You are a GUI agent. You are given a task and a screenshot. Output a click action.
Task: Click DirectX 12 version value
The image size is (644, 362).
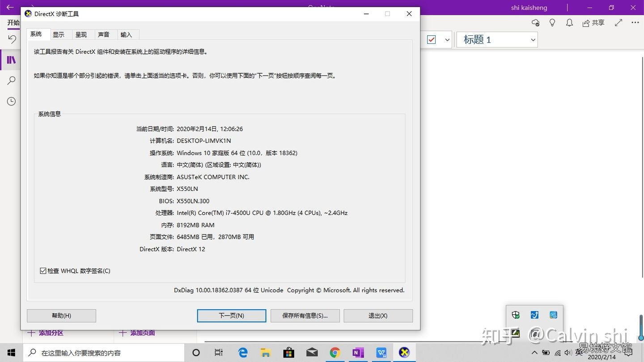click(191, 249)
